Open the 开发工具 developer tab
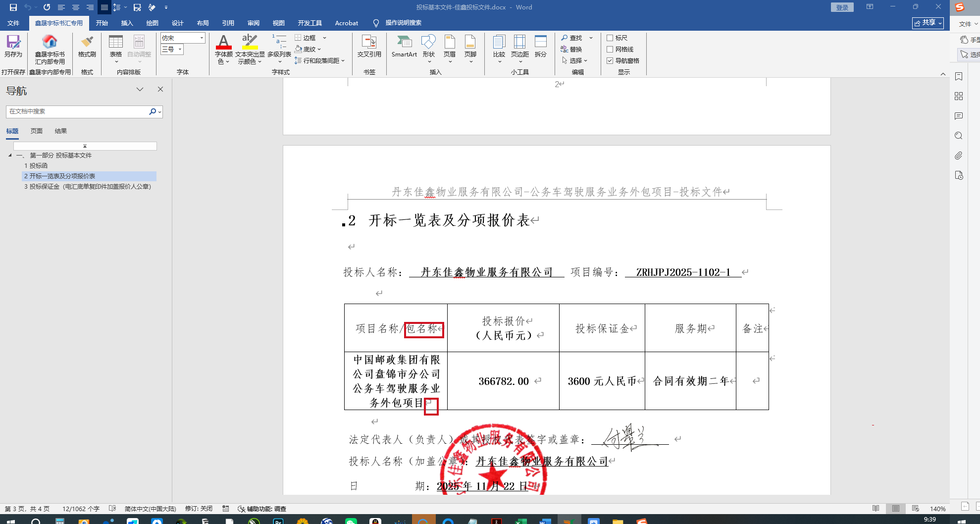Screen dimensions: 980x524 pos(310,23)
